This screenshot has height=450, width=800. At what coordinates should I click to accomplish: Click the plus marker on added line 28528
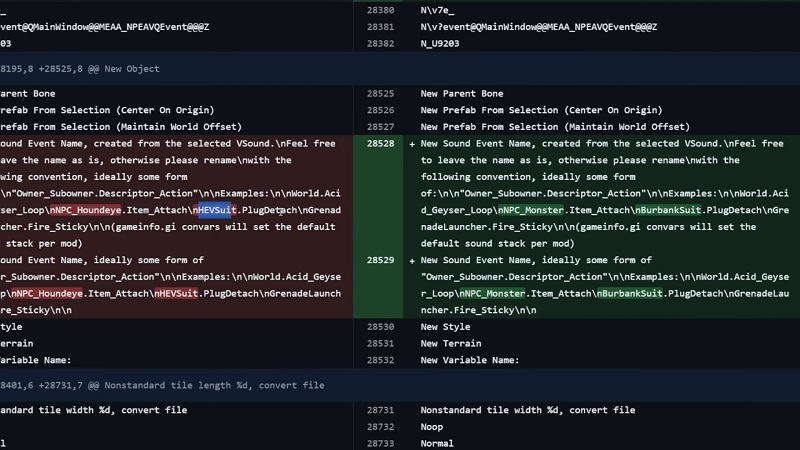pyautogui.click(x=412, y=144)
